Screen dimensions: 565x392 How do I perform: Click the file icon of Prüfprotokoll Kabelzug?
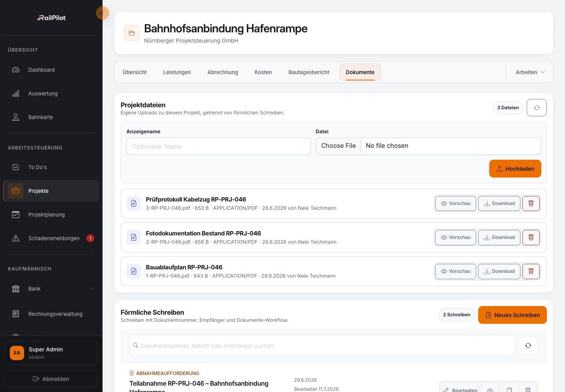(134, 203)
